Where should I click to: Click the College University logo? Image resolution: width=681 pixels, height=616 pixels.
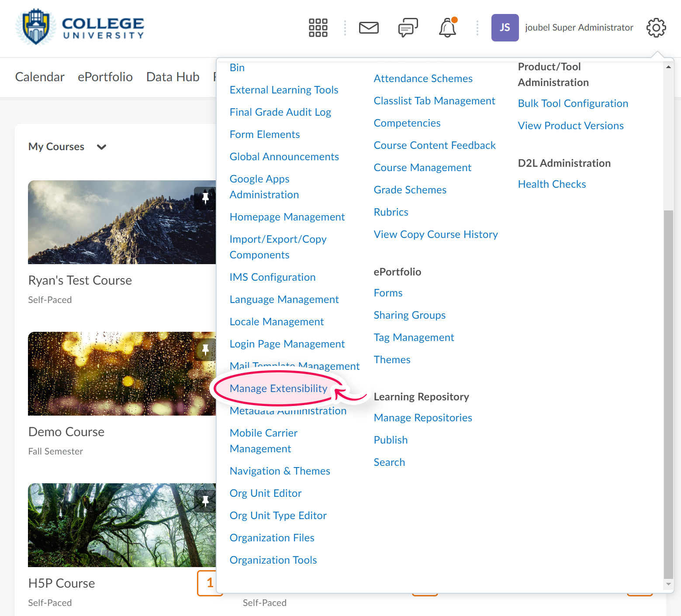(x=80, y=28)
